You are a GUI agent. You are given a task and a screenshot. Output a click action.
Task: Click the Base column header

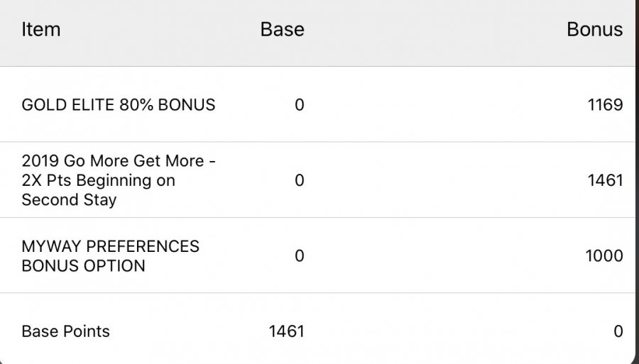coord(282,30)
